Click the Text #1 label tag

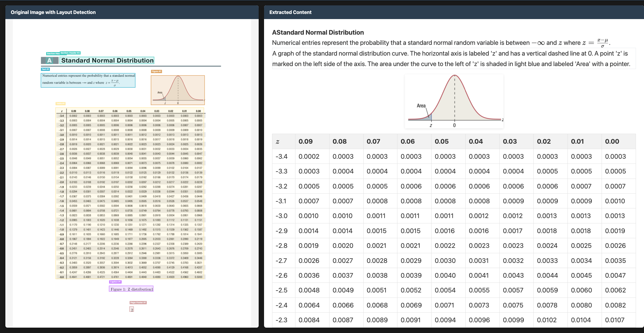tap(45, 69)
